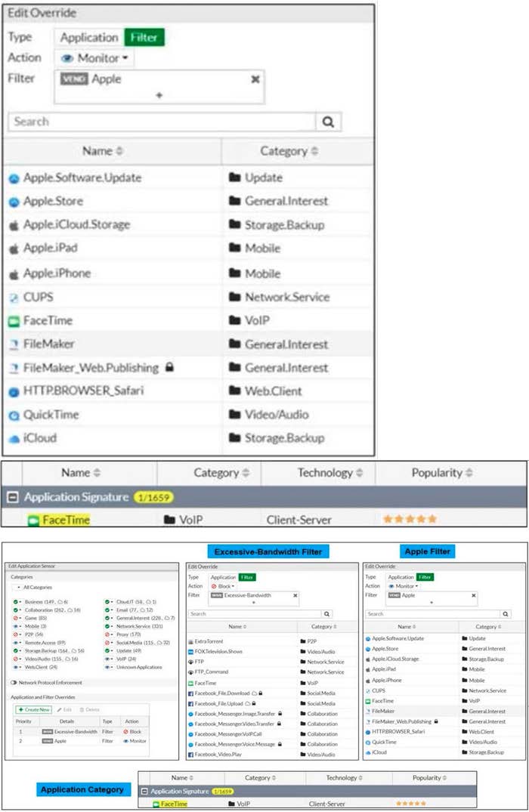Image resolution: width=529 pixels, height=812 pixels.
Task: Open Block action dropdown in Excessive-Bandwidth panel
Action: 223,586
